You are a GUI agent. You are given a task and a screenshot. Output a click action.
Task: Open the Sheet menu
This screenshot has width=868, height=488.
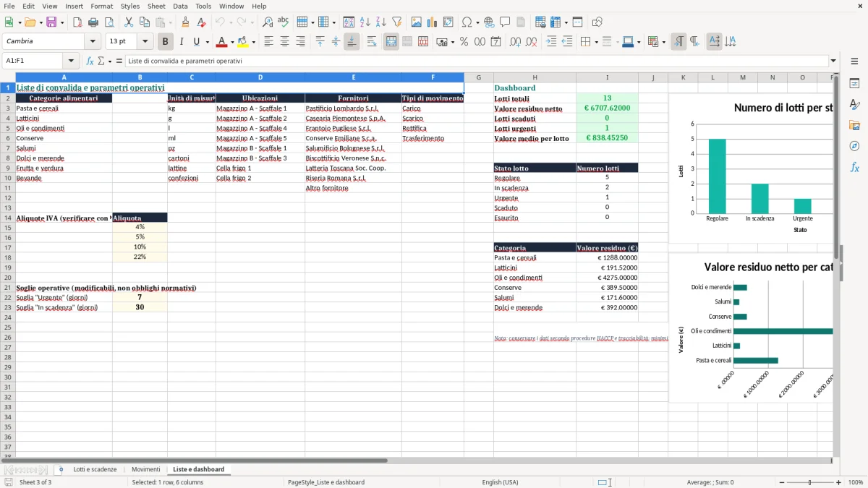point(156,6)
